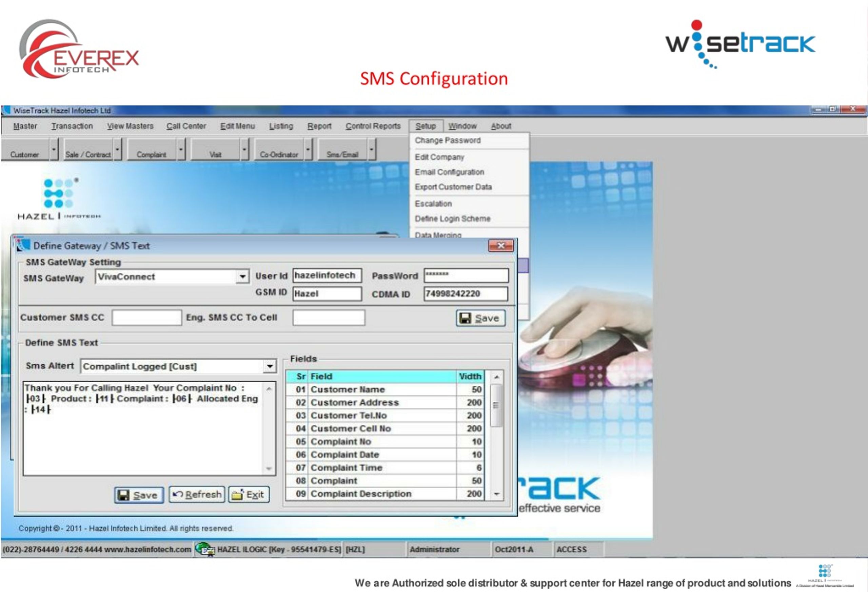
Task: Click the GSM ID input field
Action: click(327, 294)
